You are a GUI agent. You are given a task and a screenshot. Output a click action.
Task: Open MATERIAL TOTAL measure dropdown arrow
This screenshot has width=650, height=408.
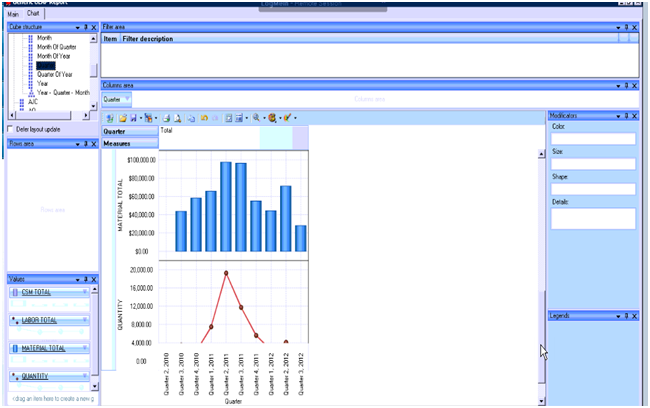click(85, 348)
